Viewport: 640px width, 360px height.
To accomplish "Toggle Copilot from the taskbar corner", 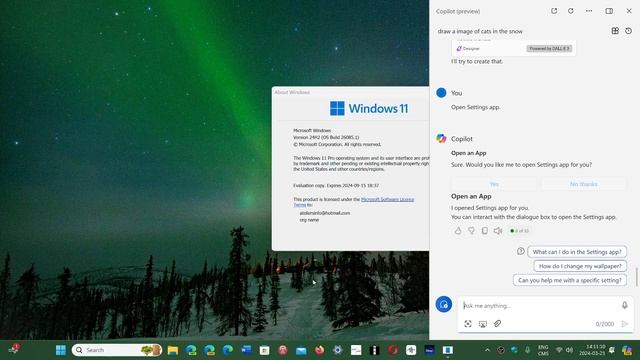I will click(x=627, y=350).
